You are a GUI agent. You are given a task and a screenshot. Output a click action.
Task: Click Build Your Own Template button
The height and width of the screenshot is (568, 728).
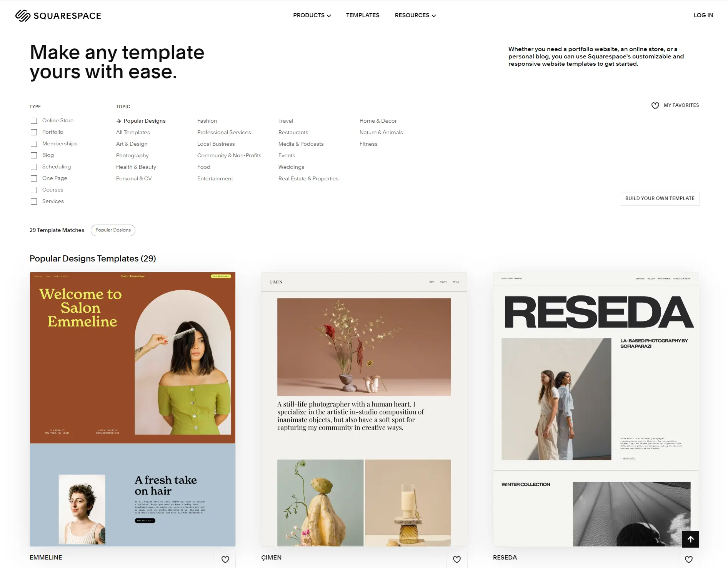pyautogui.click(x=660, y=198)
